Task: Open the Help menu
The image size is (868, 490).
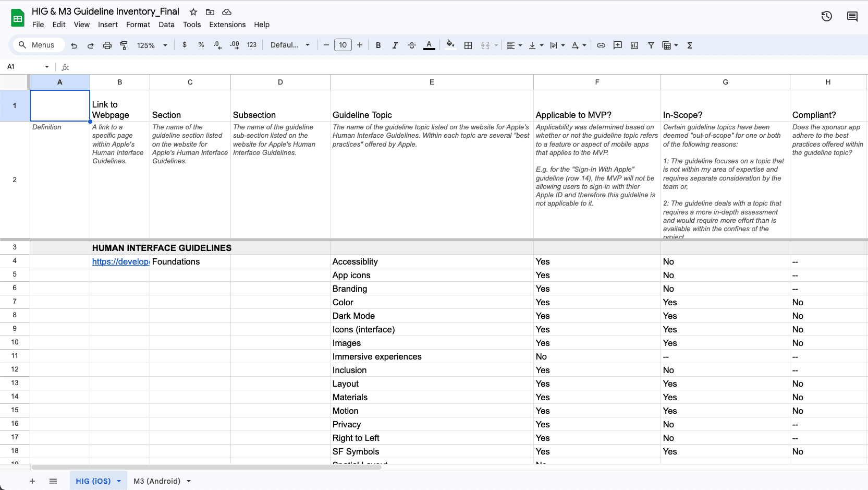Action: [262, 25]
